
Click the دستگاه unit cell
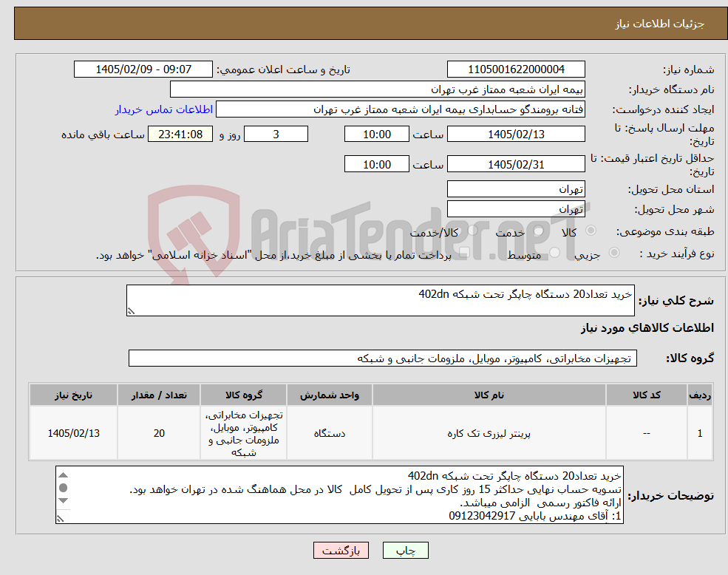point(329,433)
